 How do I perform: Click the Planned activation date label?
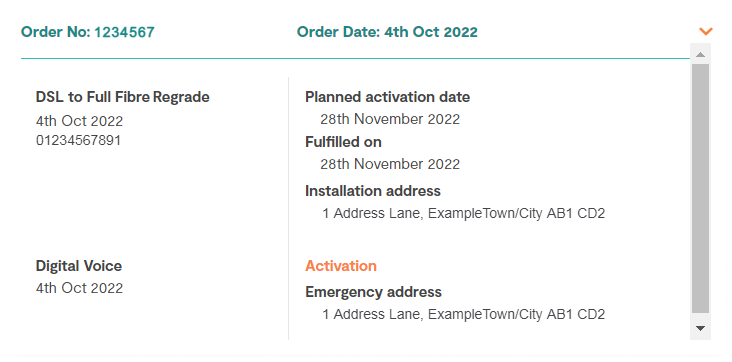click(387, 97)
